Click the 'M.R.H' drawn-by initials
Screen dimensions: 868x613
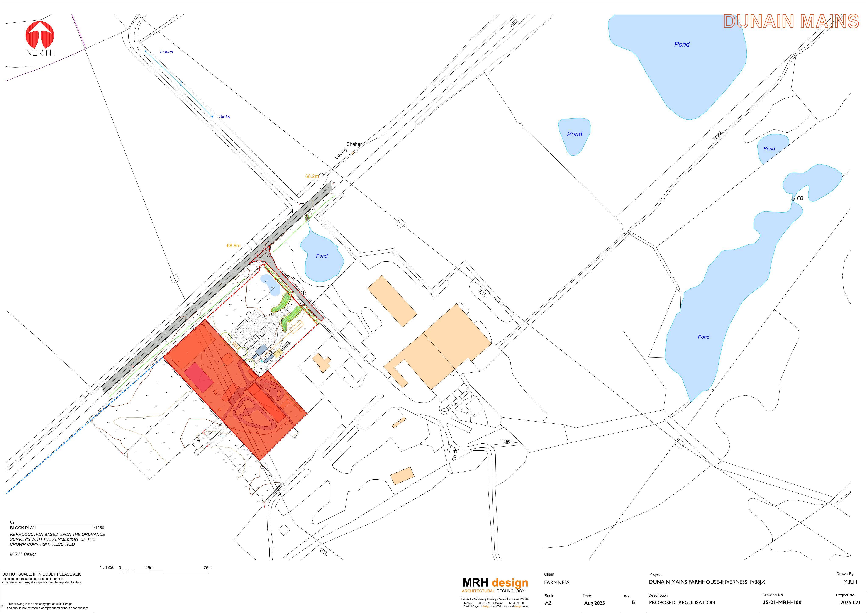click(850, 582)
